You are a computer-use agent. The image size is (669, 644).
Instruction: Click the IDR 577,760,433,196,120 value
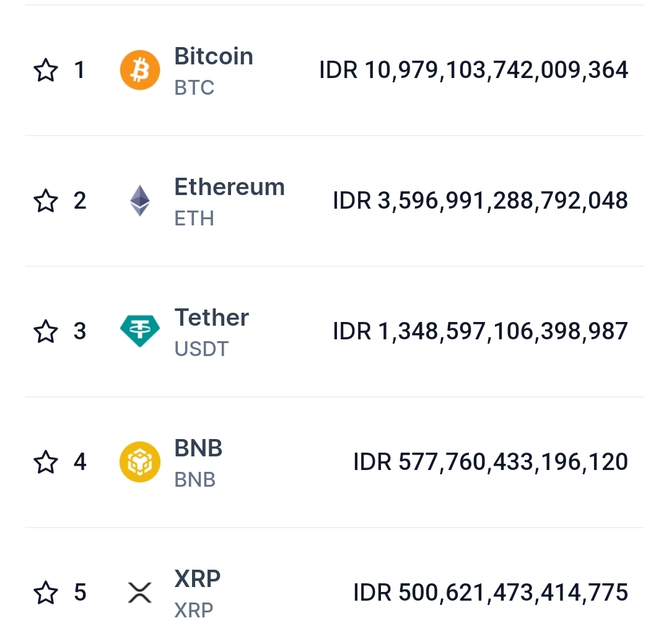pos(491,462)
